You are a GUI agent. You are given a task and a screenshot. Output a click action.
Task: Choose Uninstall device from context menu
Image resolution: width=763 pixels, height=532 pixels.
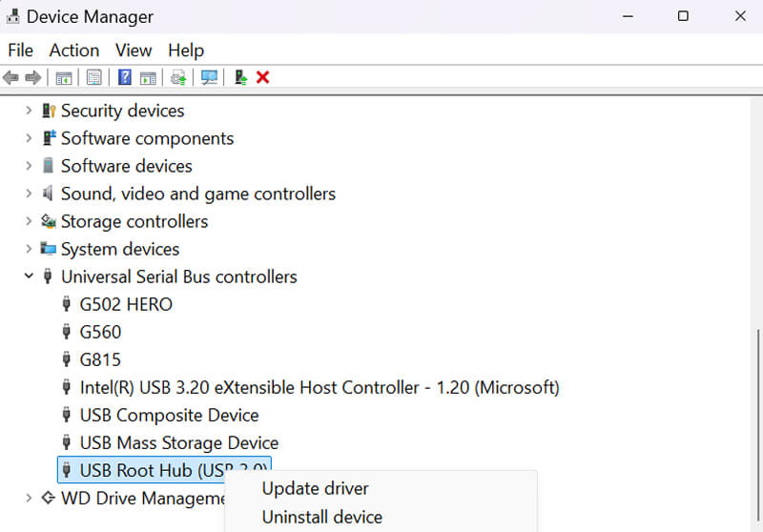point(321,517)
